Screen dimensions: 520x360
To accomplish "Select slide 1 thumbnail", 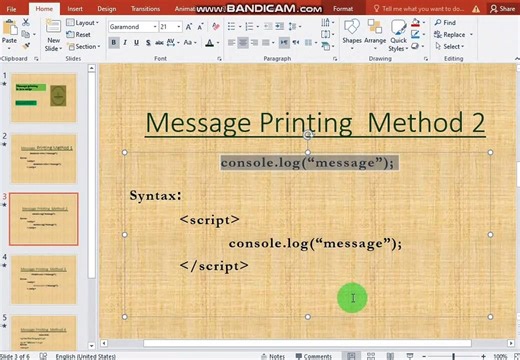I will point(44,98).
